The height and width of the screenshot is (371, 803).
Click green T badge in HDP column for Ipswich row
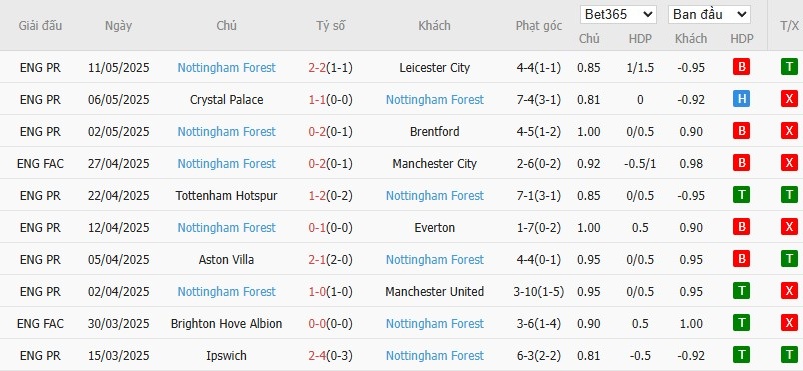[x=741, y=355]
